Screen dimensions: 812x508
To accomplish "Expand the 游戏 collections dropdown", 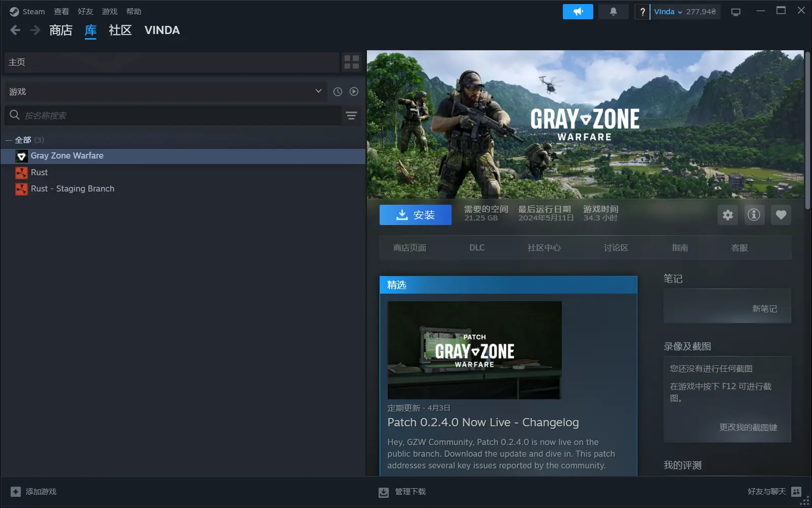I will 318,91.
